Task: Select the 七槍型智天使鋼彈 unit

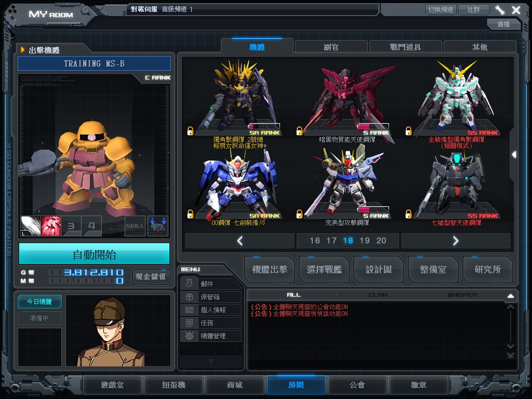Action: tap(456, 188)
